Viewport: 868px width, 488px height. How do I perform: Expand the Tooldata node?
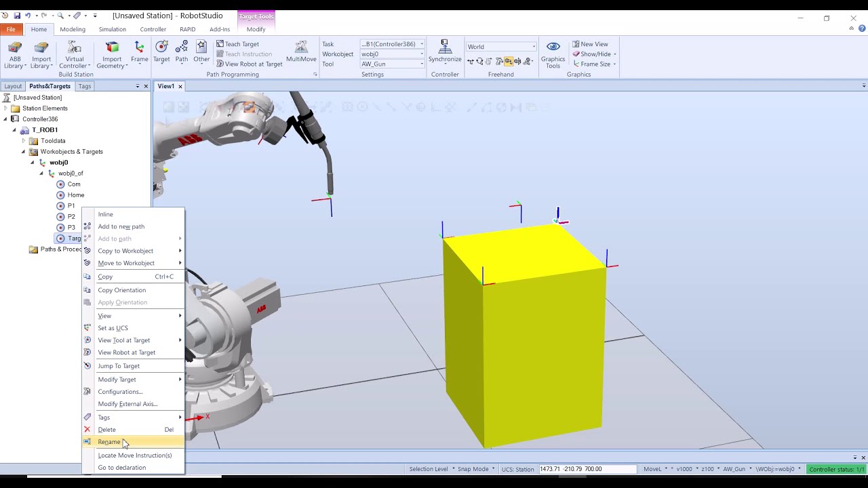click(x=24, y=141)
